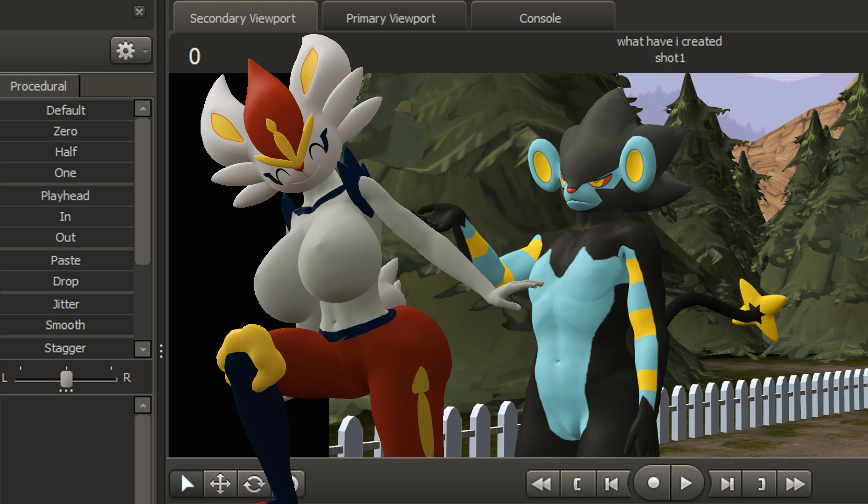
Task: Switch to the Primary Viewport tab
Action: pos(393,17)
